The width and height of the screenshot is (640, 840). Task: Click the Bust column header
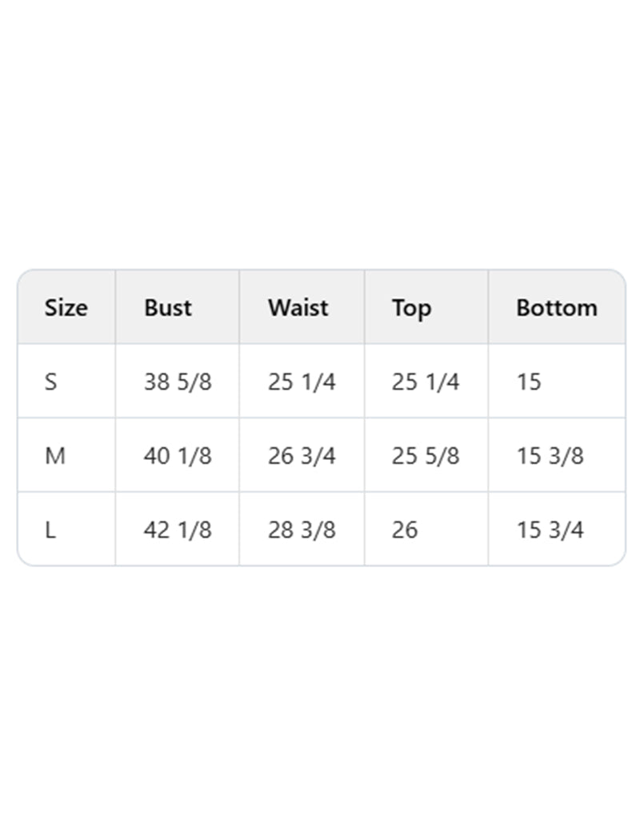(x=168, y=308)
